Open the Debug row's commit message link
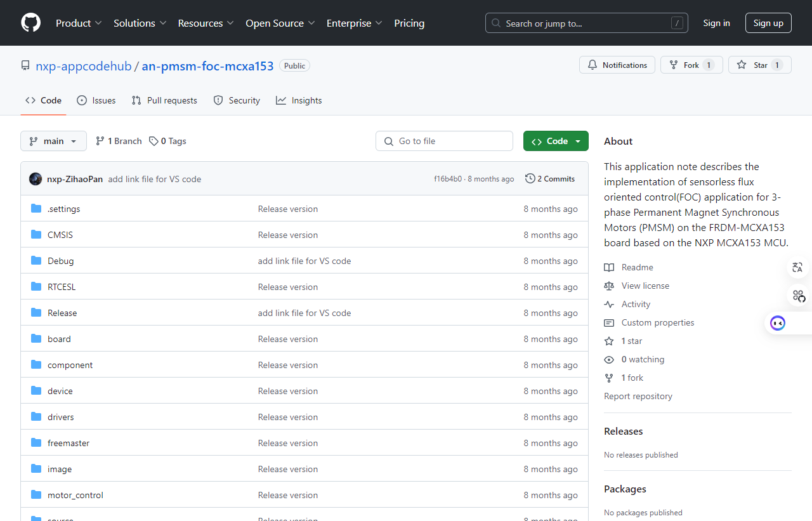The width and height of the screenshot is (812, 521). point(304,261)
